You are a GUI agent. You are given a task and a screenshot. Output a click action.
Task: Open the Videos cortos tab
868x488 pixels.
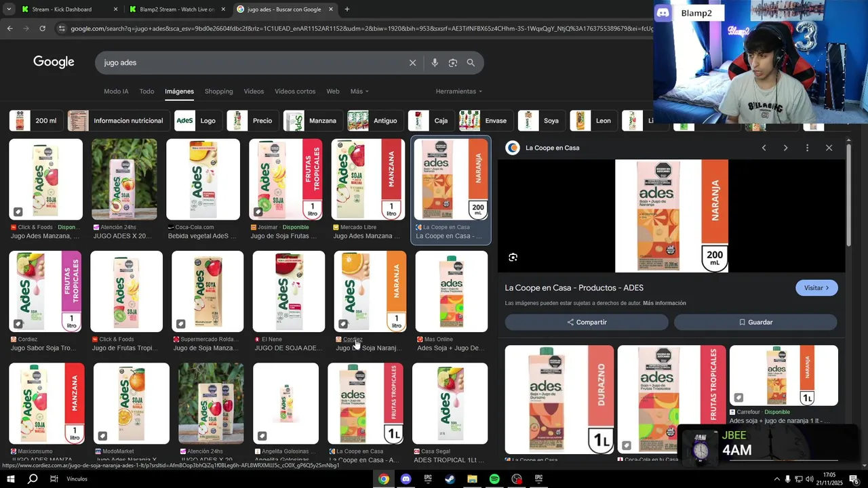click(295, 91)
